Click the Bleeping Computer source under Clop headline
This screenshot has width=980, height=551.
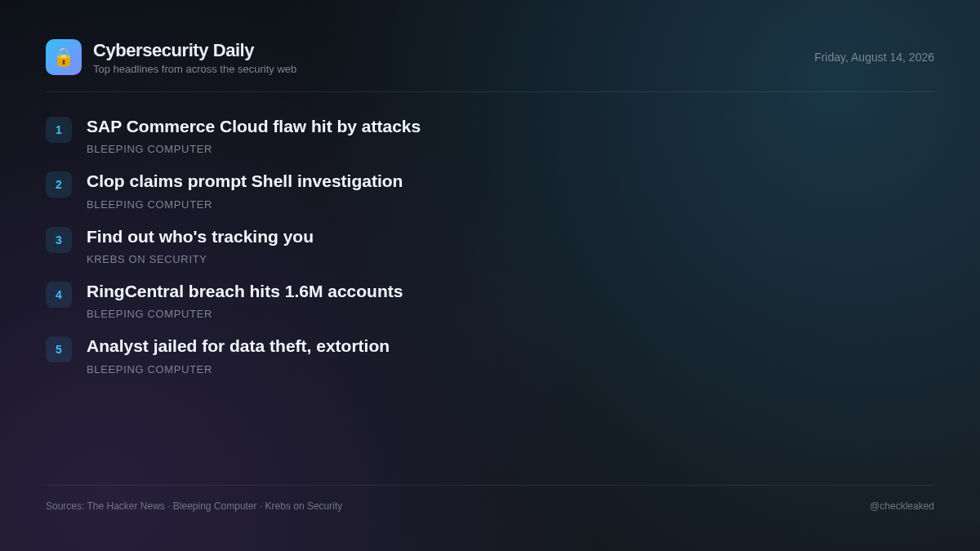coord(149,205)
